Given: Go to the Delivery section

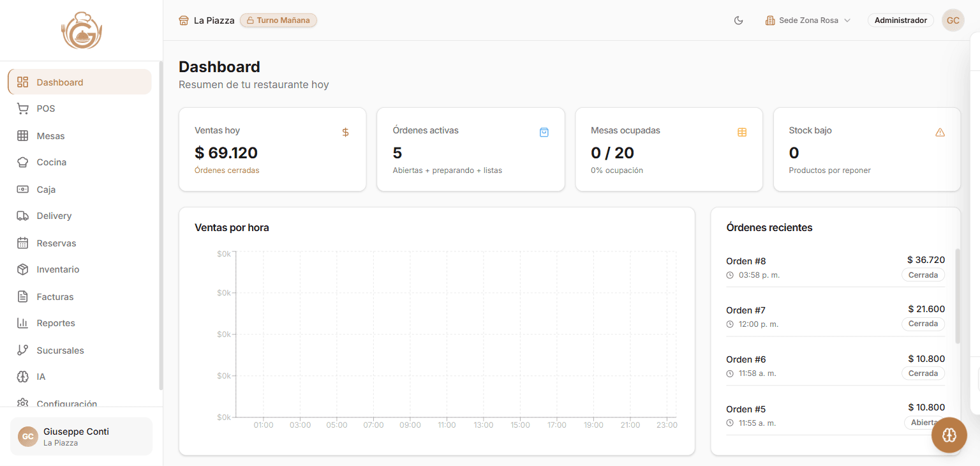Looking at the screenshot, I should pos(80,216).
